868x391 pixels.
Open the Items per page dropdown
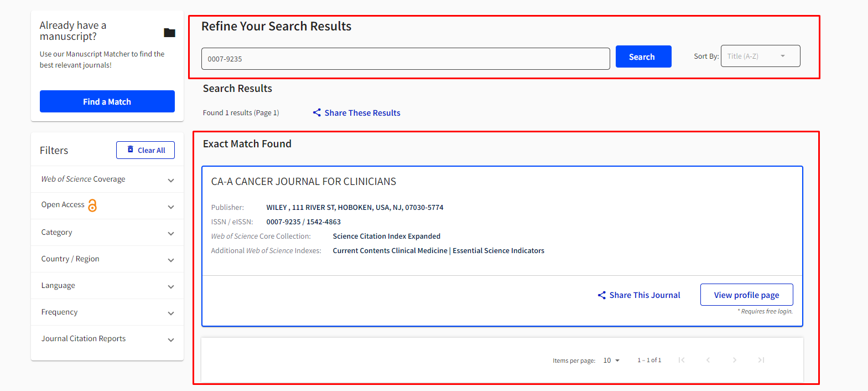[611, 361]
